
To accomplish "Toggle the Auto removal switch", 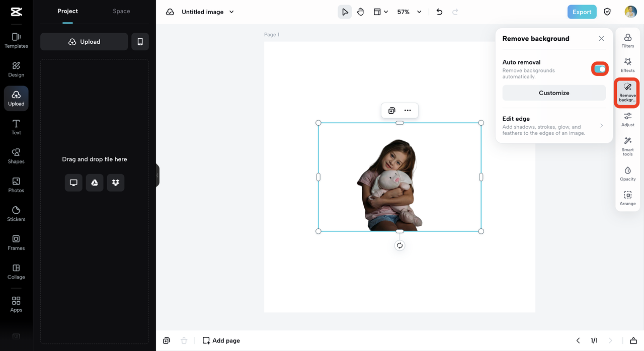I will coord(600,69).
